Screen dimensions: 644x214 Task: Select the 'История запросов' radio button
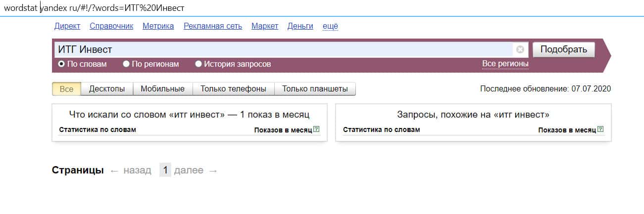198,64
